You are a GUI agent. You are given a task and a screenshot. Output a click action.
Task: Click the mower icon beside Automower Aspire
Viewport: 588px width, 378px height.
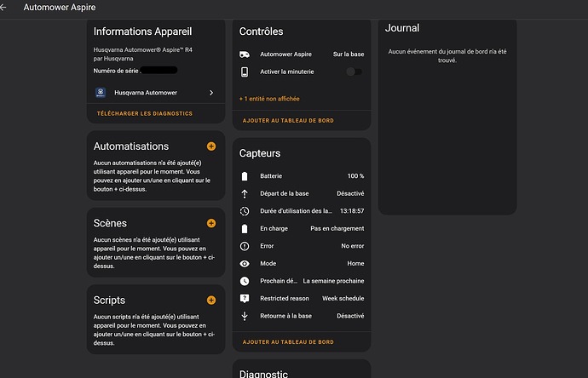(x=245, y=54)
